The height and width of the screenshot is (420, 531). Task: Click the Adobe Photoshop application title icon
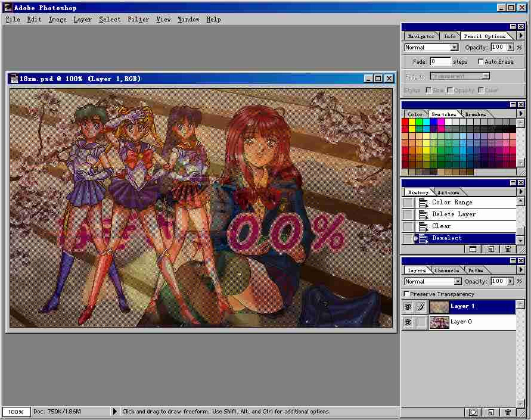[x=8, y=7]
